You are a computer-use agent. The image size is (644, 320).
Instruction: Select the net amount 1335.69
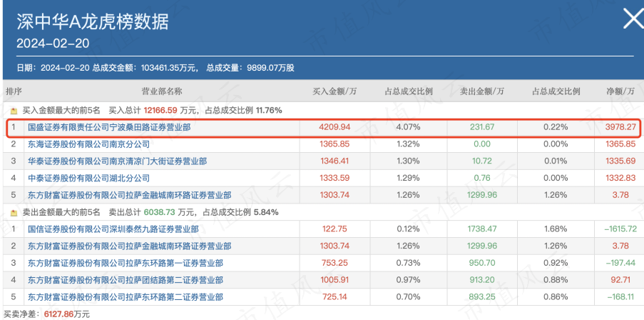(620, 161)
